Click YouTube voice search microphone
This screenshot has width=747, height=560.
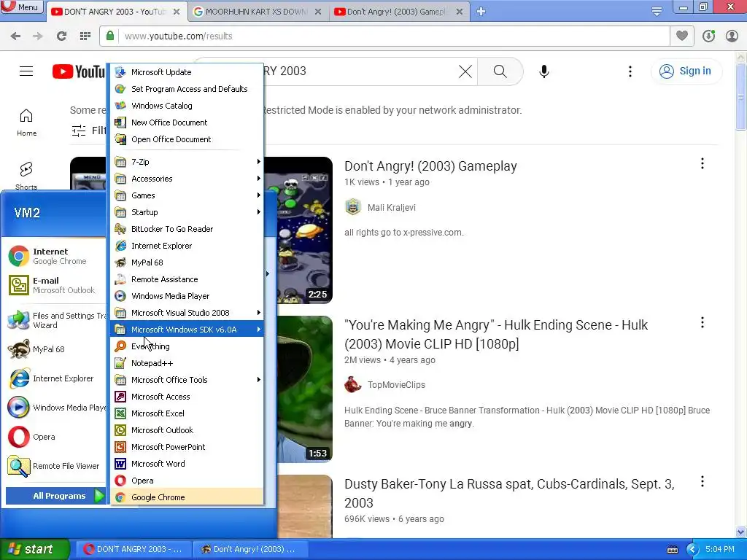pos(544,71)
